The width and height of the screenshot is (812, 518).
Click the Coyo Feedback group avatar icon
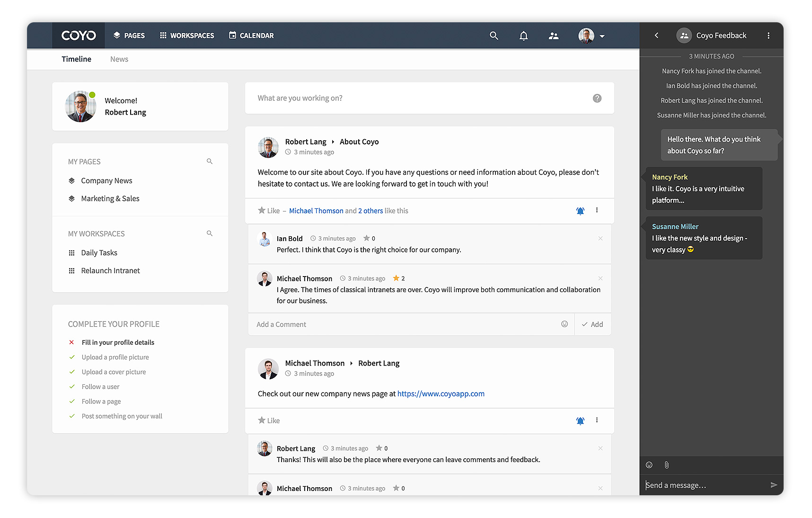tap(684, 36)
